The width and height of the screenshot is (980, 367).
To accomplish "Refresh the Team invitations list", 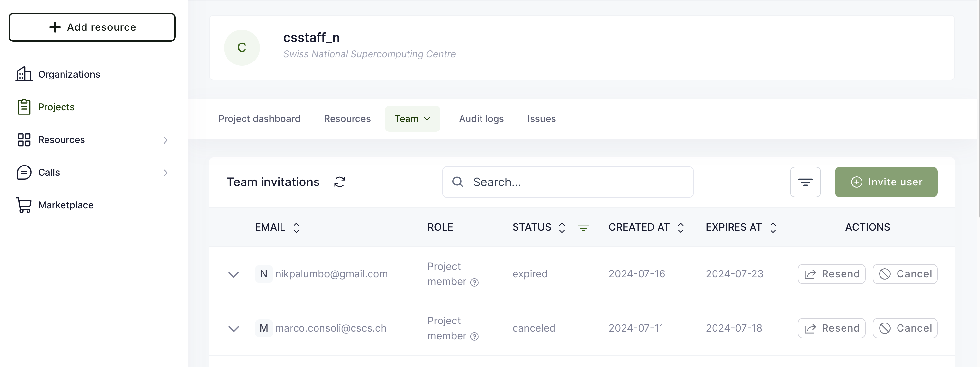I will (340, 182).
